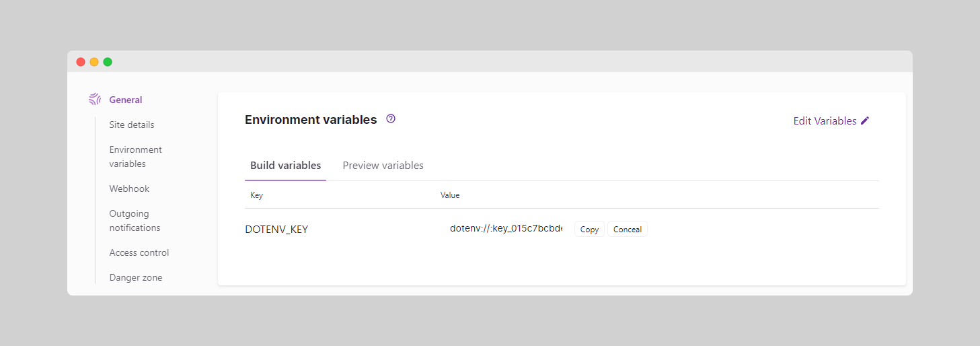The height and width of the screenshot is (346, 980).
Task: Close the window with the red button
Action: pyautogui.click(x=81, y=62)
